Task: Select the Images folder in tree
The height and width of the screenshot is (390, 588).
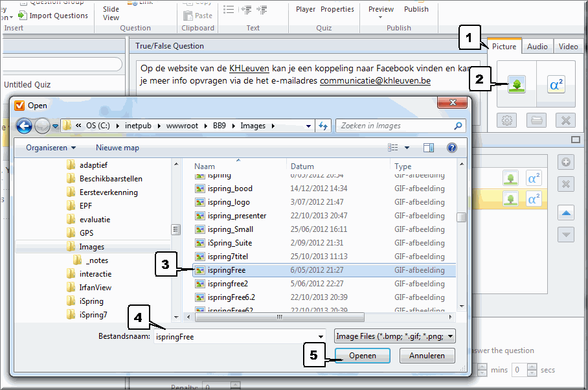Action: (91, 247)
